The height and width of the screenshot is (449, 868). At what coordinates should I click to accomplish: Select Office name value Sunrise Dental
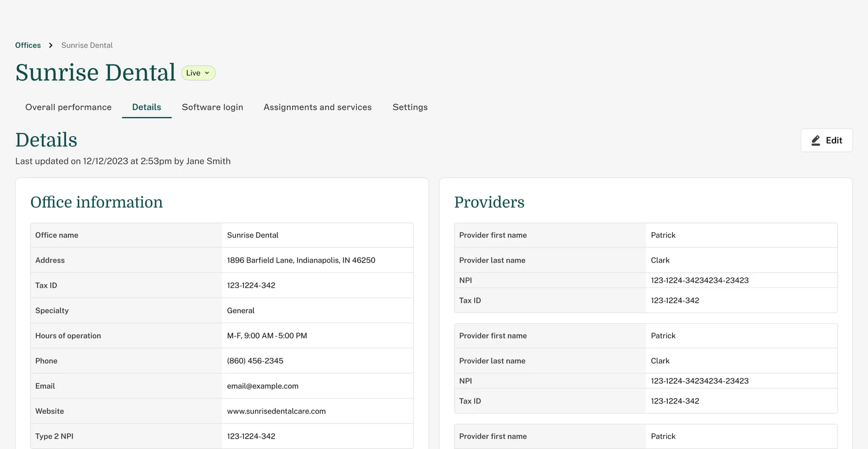pyautogui.click(x=253, y=235)
